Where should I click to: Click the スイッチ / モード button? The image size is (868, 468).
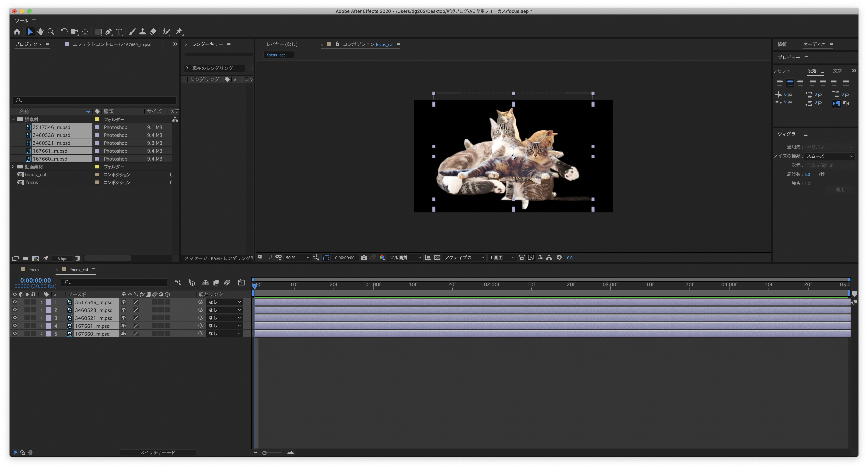(x=158, y=452)
